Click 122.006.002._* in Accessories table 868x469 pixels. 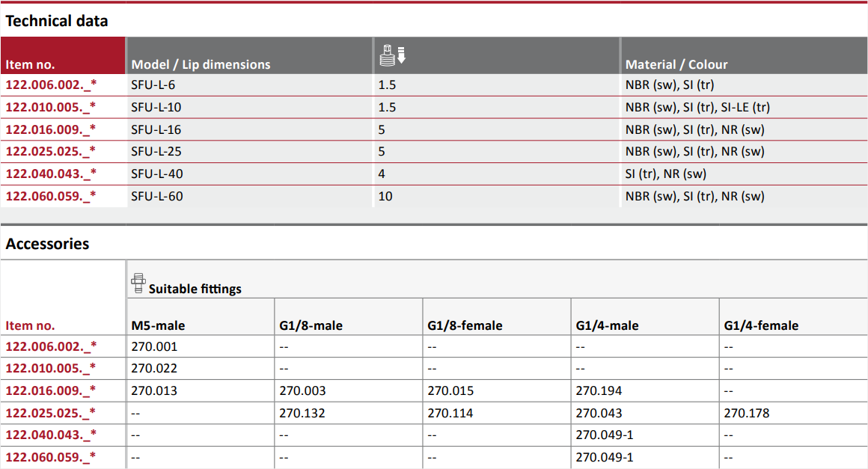click(x=51, y=346)
